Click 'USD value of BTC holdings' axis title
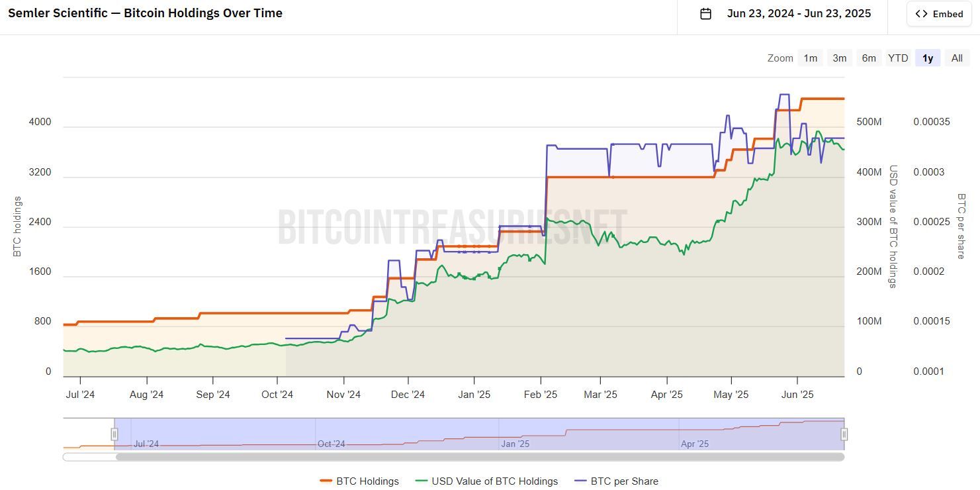Viewport: 980px width, 490px height. (893, 226)
